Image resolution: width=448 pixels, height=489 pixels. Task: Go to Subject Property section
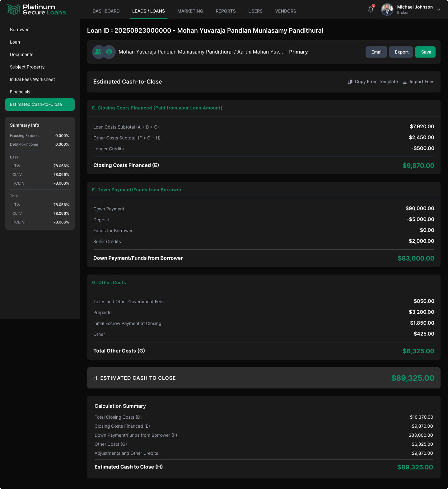tap(40, 67)
